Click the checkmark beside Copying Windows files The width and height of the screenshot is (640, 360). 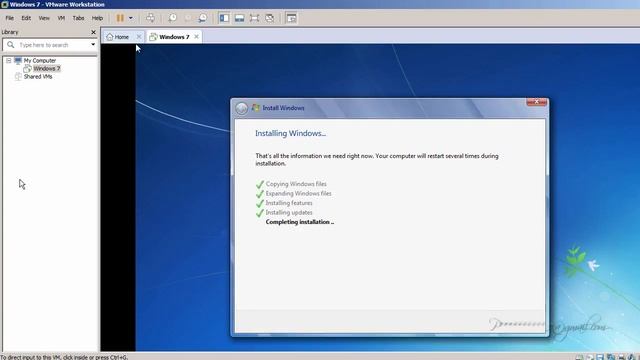[x=260, y=184]
